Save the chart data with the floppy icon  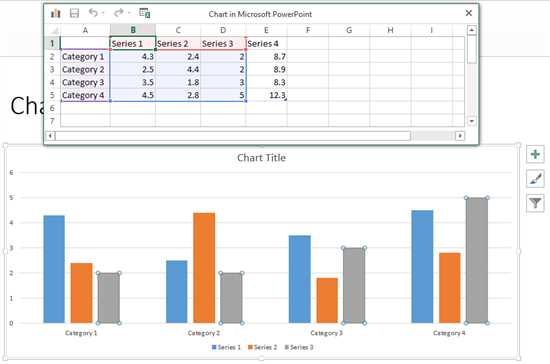[x=74, y=13]
